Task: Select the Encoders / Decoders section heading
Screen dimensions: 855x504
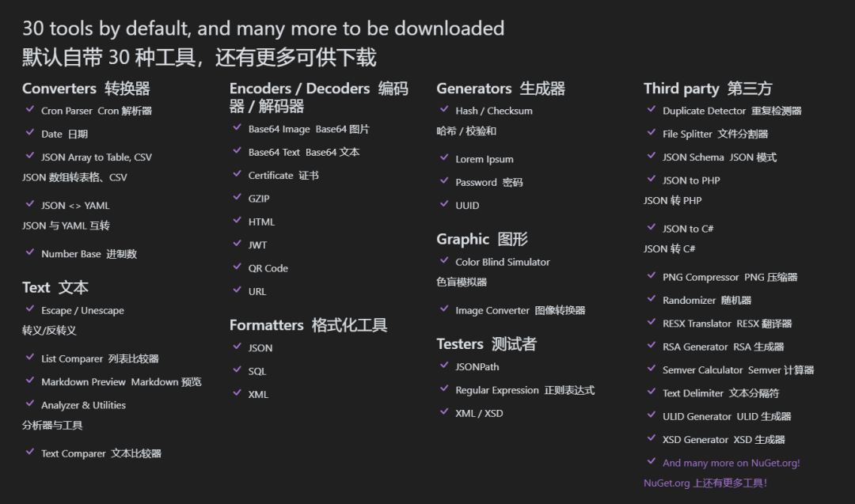Action: (x=318, y=97)
